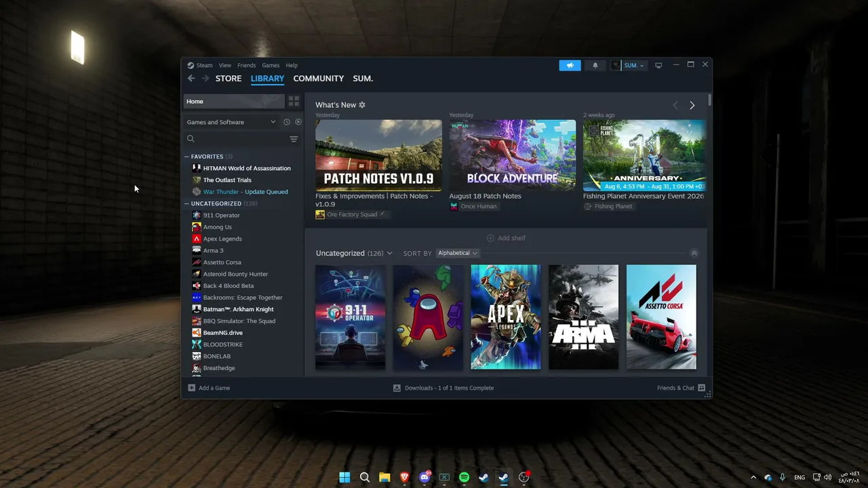Click the Assetto Corsa icon in the sidebar

coord(197,262)
